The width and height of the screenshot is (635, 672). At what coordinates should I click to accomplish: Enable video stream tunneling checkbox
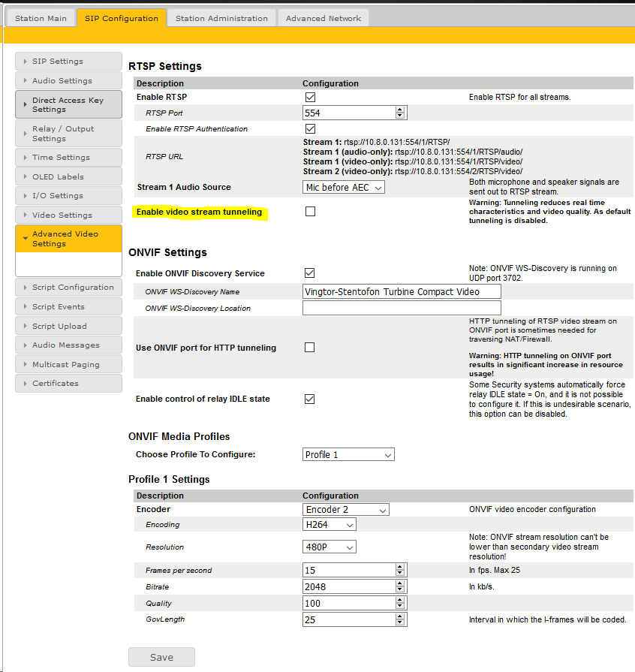pyautogui.click(x=310, y=212)
